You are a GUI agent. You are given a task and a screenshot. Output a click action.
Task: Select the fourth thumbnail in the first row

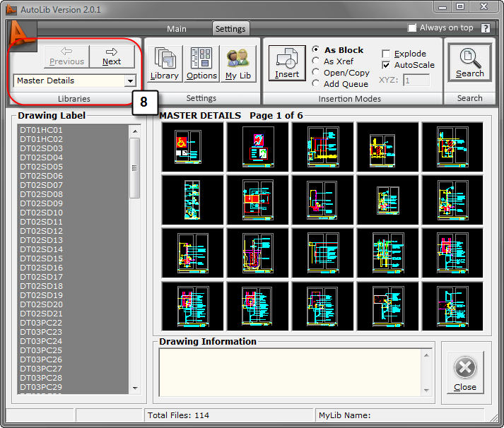(387, 147)
